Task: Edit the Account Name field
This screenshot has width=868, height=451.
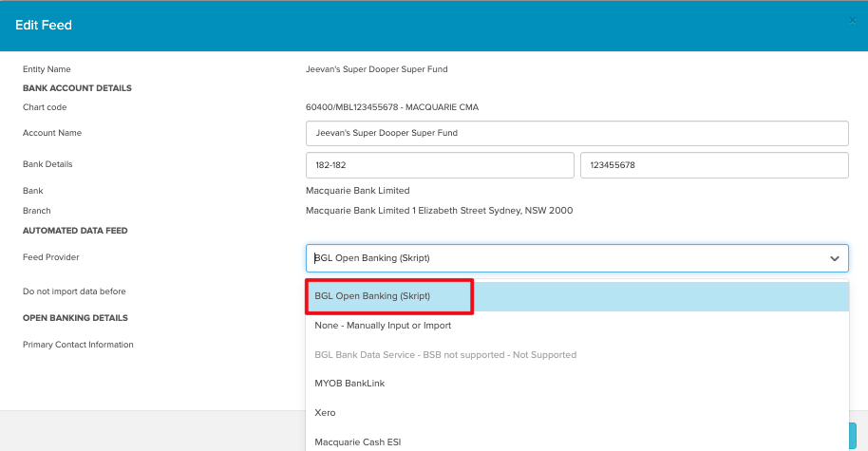Action: pyautogui.click(x=576, y=133)
